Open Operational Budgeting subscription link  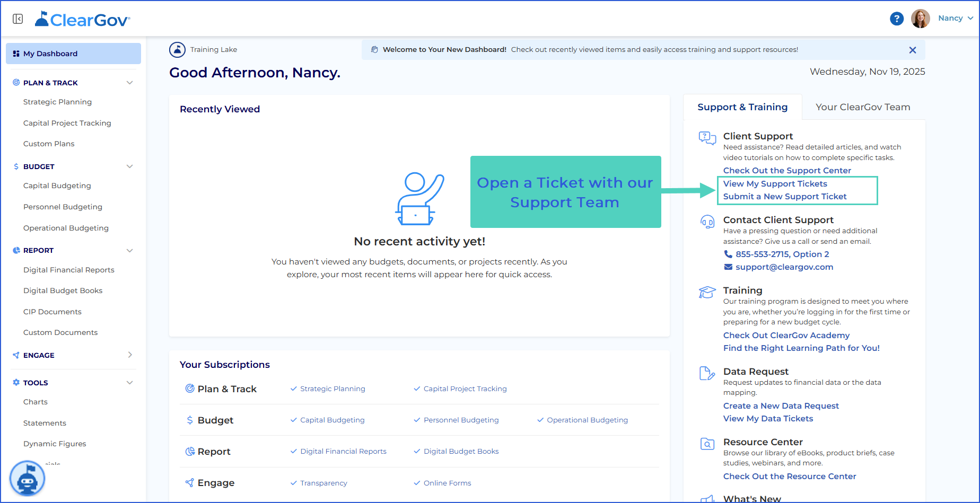[x=588, y=420]
